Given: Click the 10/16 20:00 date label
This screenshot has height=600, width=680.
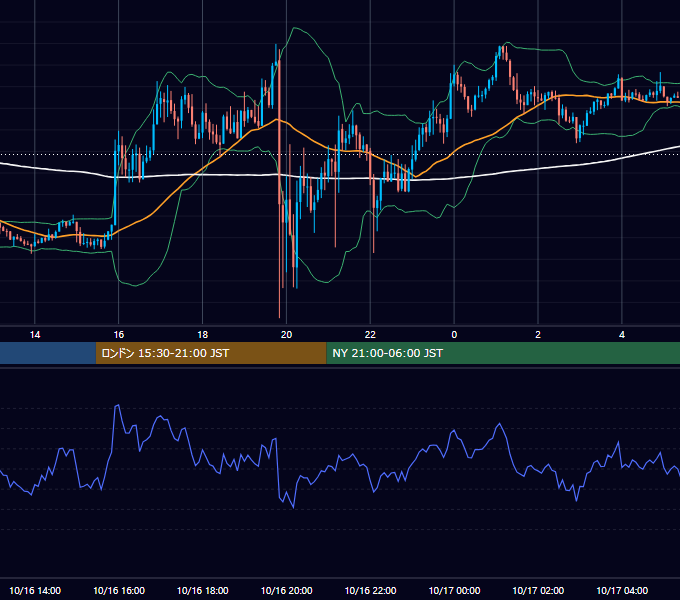Looking at the screenshot, I should [286, 590].
